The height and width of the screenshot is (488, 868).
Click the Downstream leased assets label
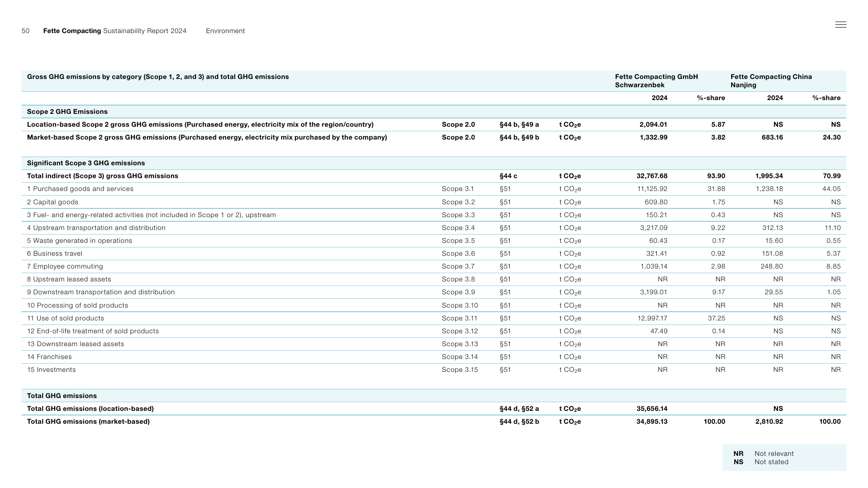[x=75, y=344]
